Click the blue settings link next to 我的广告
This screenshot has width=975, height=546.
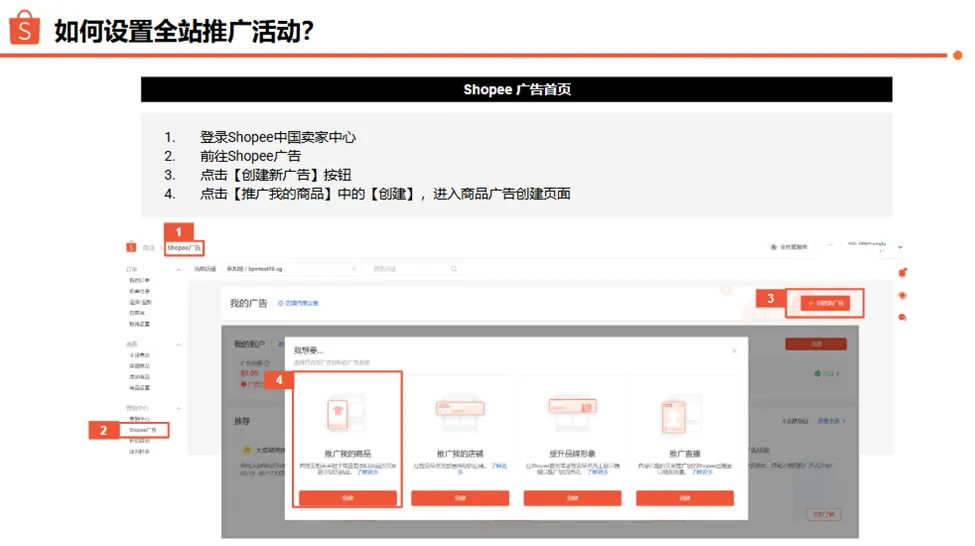(298, 303)
